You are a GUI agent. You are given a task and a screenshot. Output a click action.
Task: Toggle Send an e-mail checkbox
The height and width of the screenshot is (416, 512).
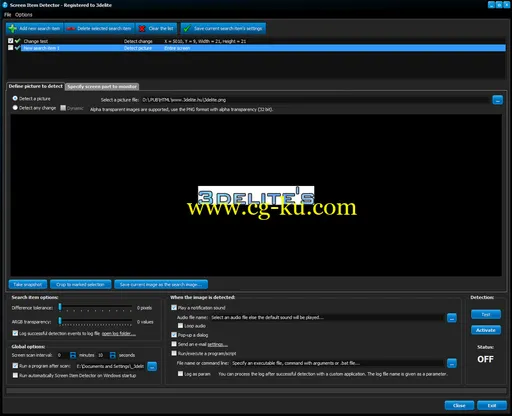coord(174,344)
